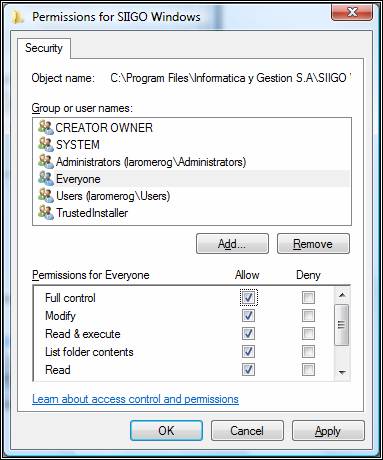Click the permissions list scrollbar thumb
This screenshot has width=383, height=460.
[342, 324]
